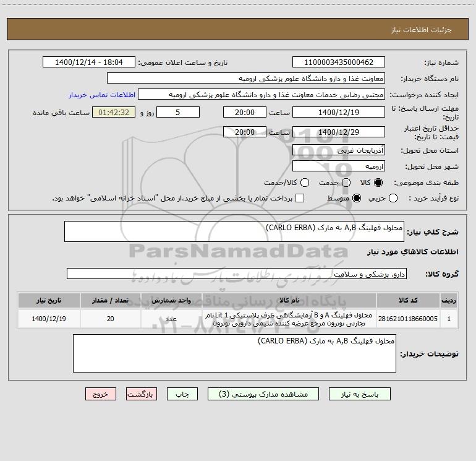Click the price validity time 20:00 field
476x461 pixels.
(x=245, y=132)
